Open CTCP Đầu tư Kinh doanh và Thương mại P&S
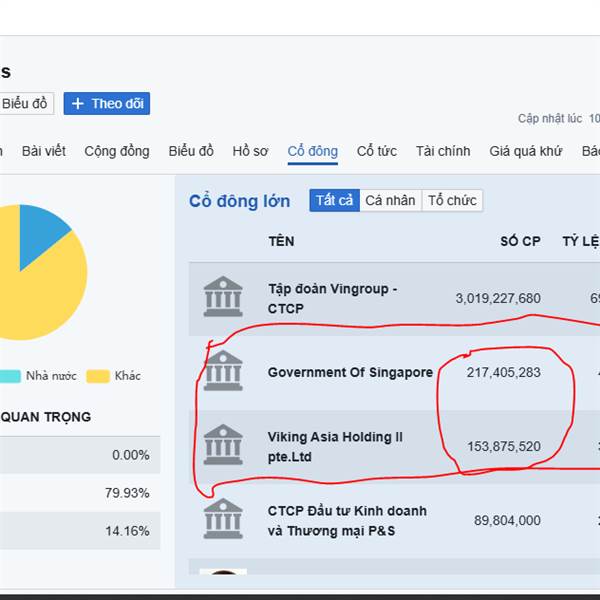Image resolution: width=600 pixels, height=600 pixels. tap(347, 521)
